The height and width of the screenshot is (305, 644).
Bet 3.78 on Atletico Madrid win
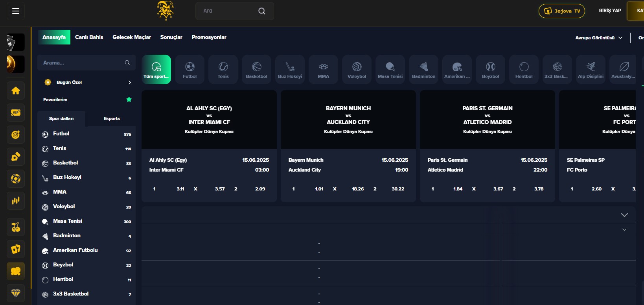539,189
